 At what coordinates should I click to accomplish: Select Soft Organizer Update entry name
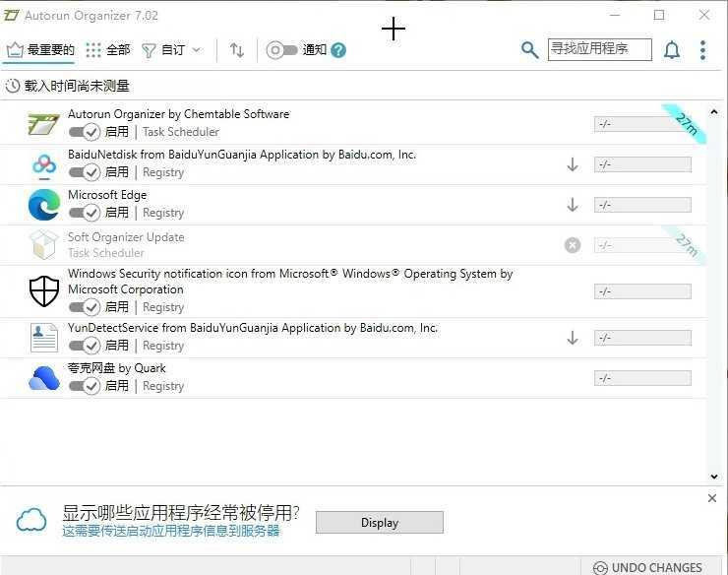tap(126, 237)
